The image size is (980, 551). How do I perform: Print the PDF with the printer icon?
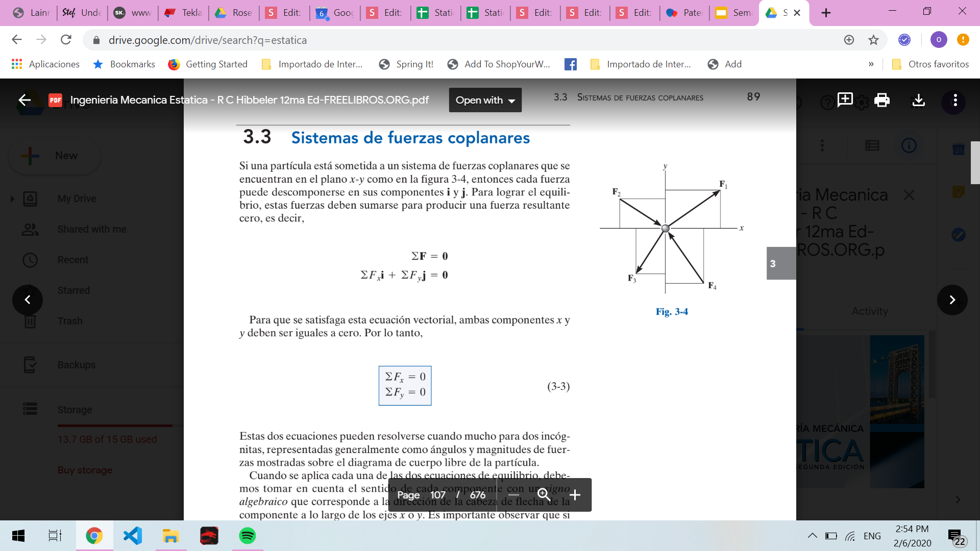pyautogui.click(x=881, y=100)
